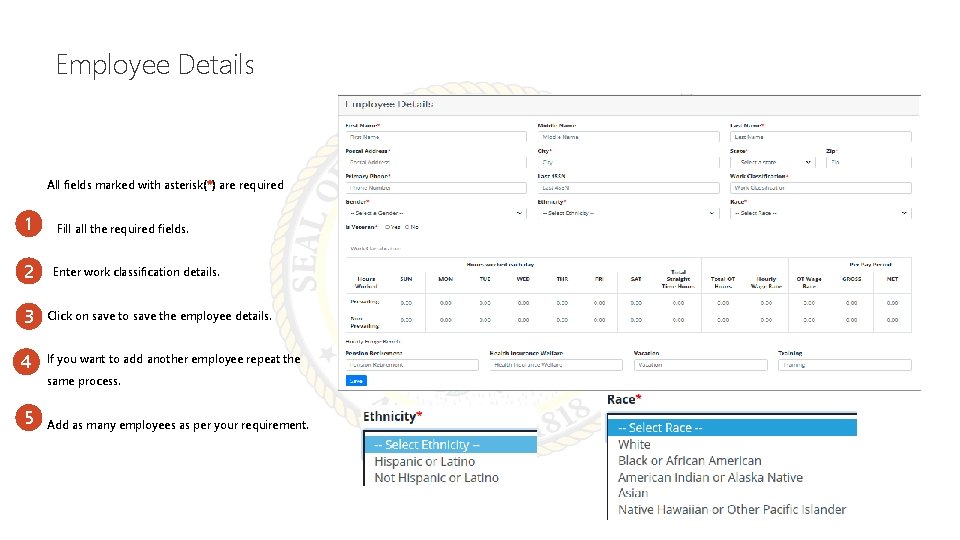Click the Middle Name input field

tap(628, 137)
